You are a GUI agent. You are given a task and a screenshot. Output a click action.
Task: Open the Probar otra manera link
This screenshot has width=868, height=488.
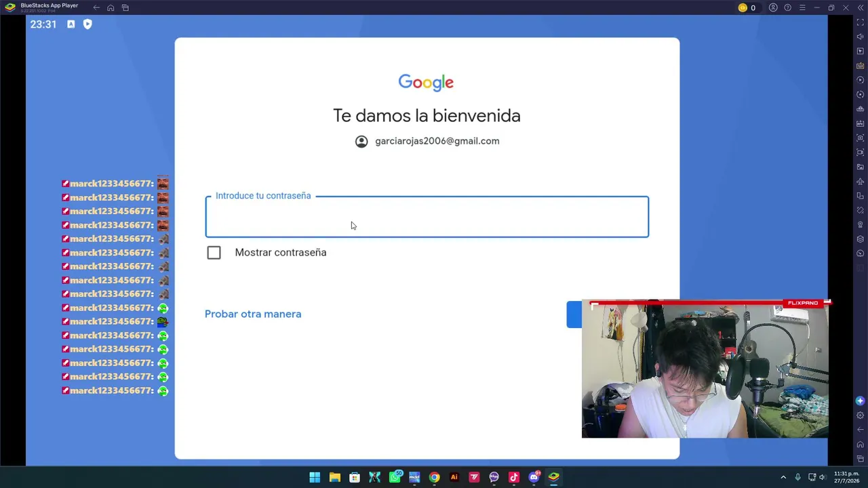pyautogui.click(x=253, y=314)
